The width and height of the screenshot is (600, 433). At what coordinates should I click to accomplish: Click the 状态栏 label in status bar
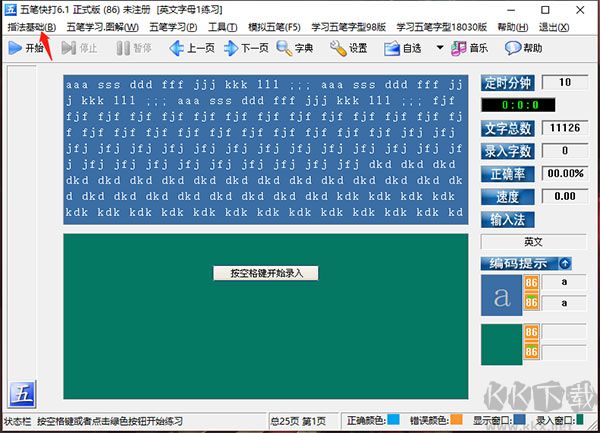click(x=18, y=421)
